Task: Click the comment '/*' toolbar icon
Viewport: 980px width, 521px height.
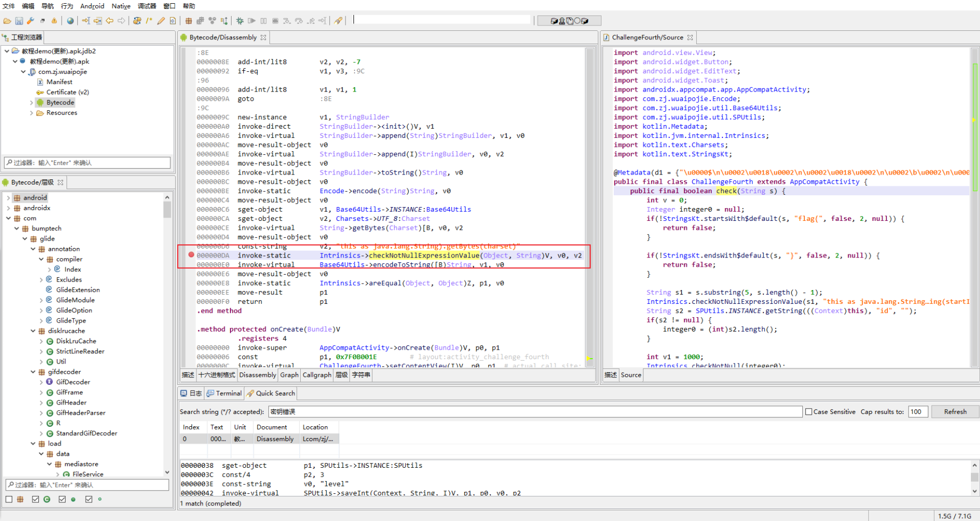Action: click(149, 21)
